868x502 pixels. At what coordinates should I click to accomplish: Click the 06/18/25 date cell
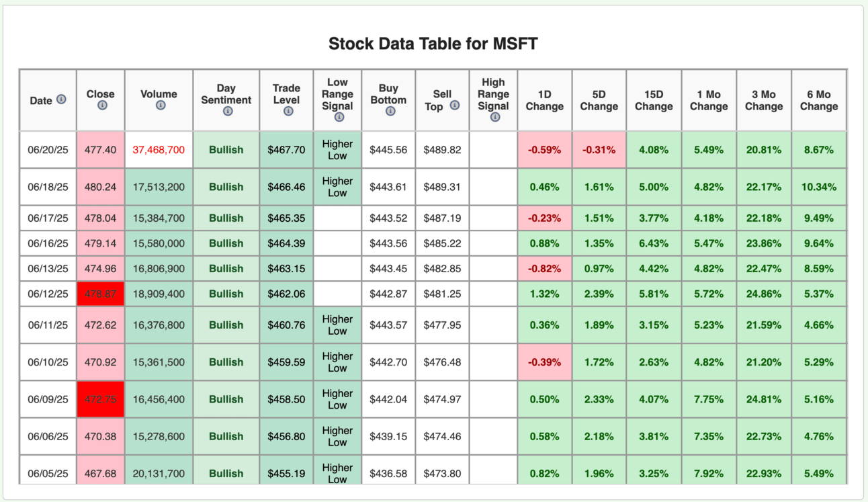tap(48, 187)
